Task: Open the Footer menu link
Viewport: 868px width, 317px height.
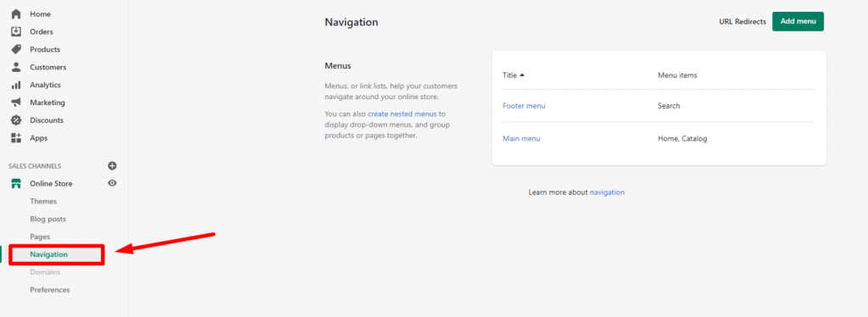Action: tap(524, 106)
